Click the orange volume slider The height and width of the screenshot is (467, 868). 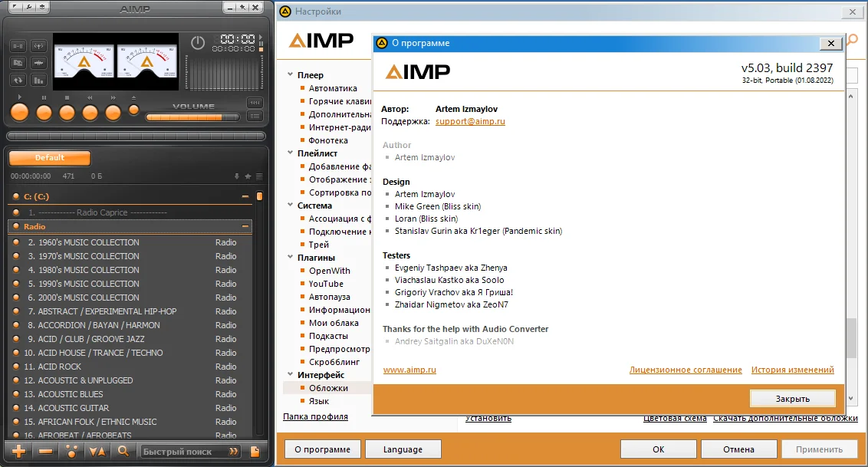tap(192, 117)
